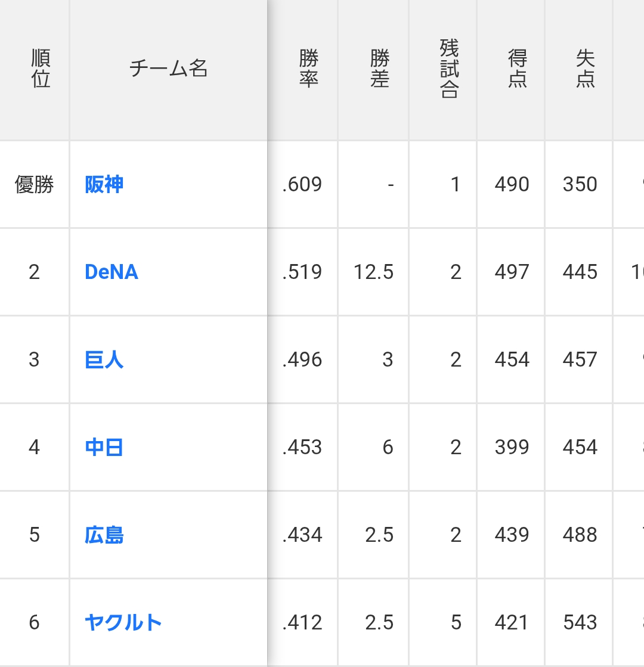Click the 巨人 team link
The width and height of the screenshot is (644, 667).
pos(104,360)
